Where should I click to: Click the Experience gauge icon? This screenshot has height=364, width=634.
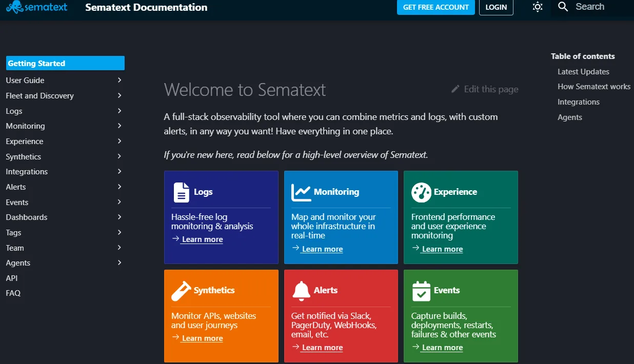click(421, 192)
